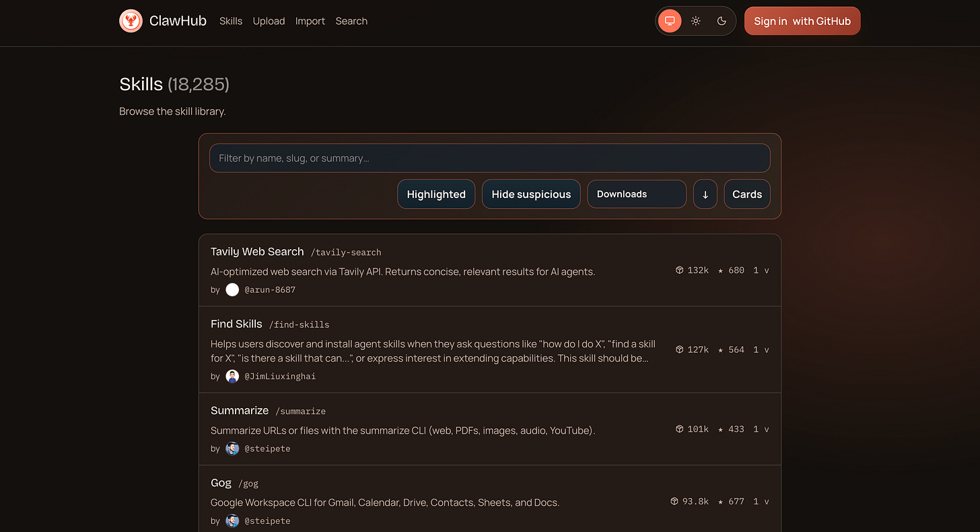Open the Search nav item
This screenshot has width=980, height=532.
351,21
